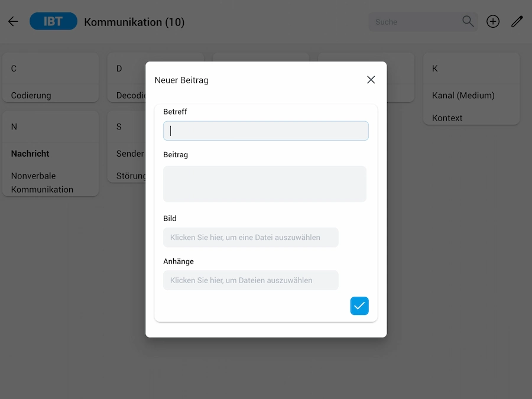Select the letter N card header
Image resolution: width=532 pixels, height=399 pixels.
click(51, 126)
